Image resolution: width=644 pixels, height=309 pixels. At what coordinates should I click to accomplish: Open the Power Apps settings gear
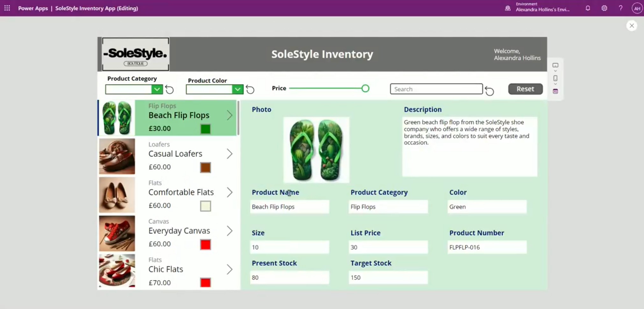pos(604,8)
